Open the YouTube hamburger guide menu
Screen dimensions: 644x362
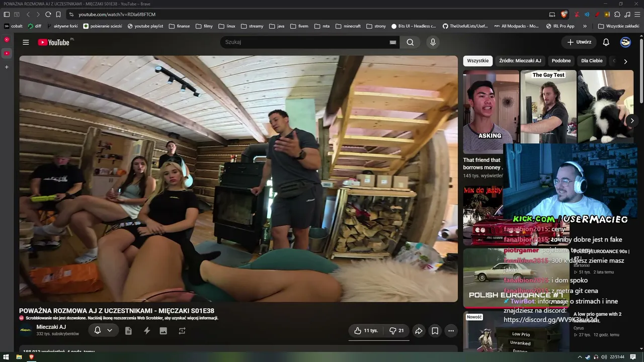(x=26, y=42)
